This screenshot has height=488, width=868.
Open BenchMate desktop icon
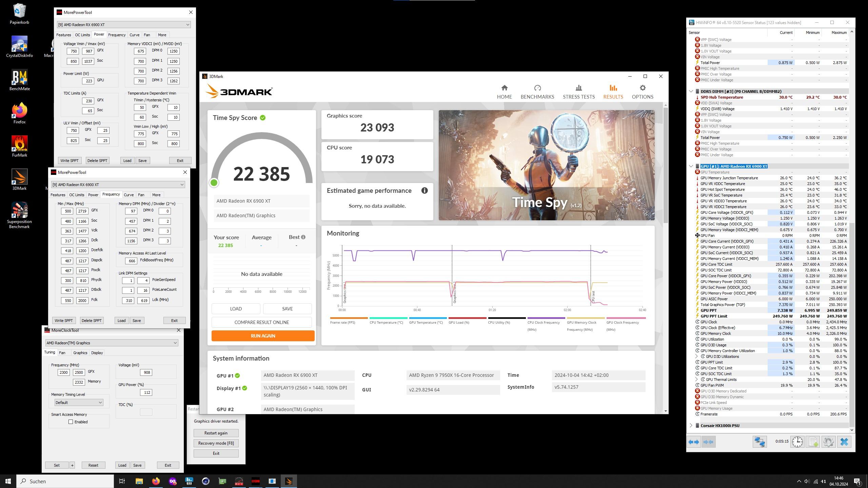coord(19,80)
